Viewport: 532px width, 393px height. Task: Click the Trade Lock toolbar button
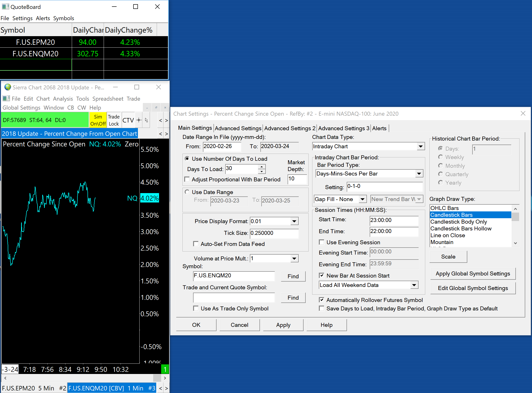click(114, 120)
